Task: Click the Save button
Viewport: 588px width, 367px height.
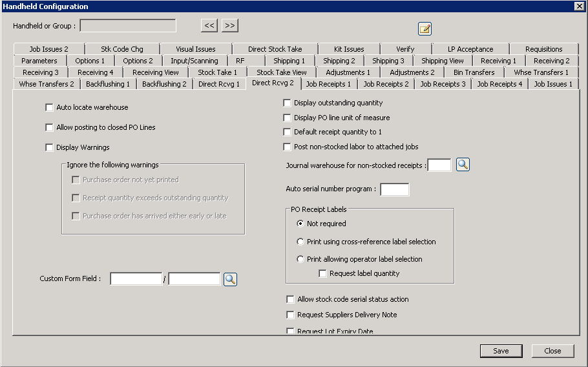Action: click(x=501, y=351)
